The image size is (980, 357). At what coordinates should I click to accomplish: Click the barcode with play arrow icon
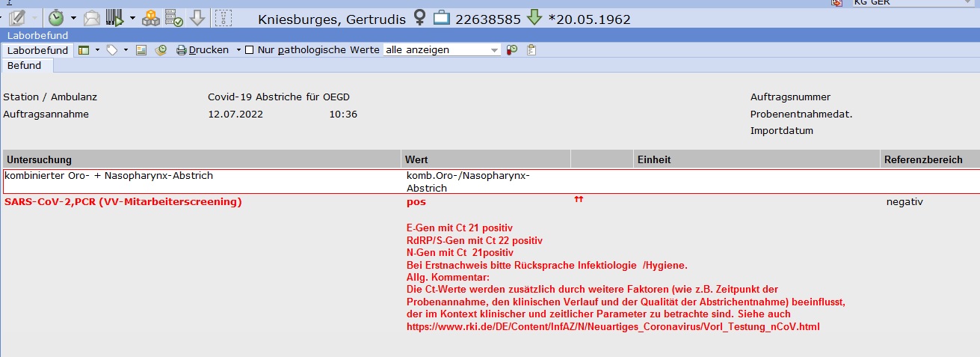point(114,18)
